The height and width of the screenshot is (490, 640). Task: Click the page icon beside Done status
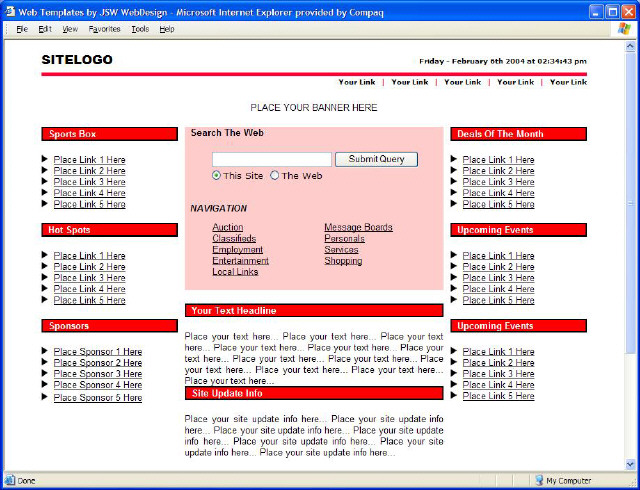(x=9, y=481)
